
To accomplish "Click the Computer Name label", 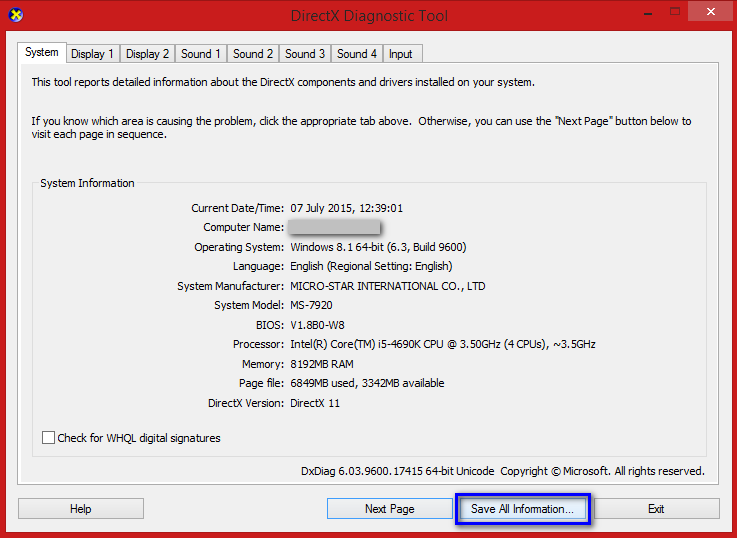I will click(243, 227).
